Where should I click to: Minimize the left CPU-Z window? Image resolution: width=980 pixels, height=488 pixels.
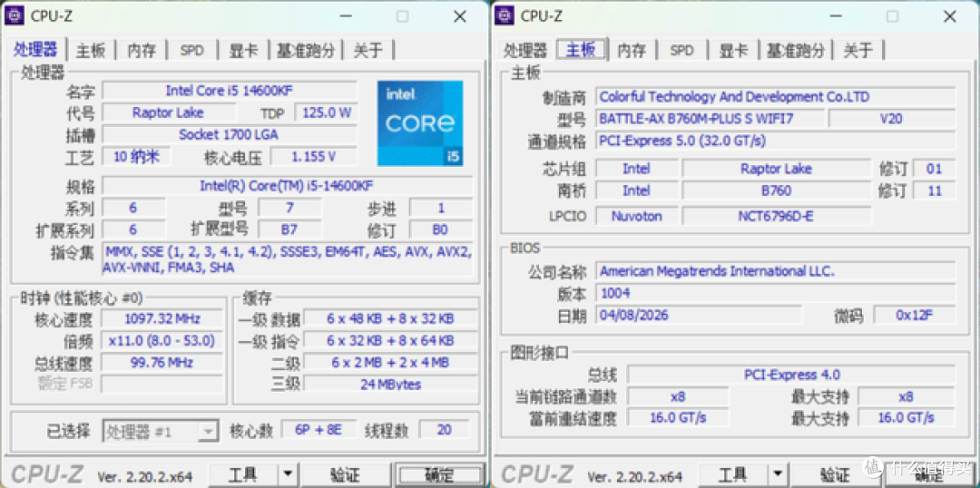(x=344, y=17)
